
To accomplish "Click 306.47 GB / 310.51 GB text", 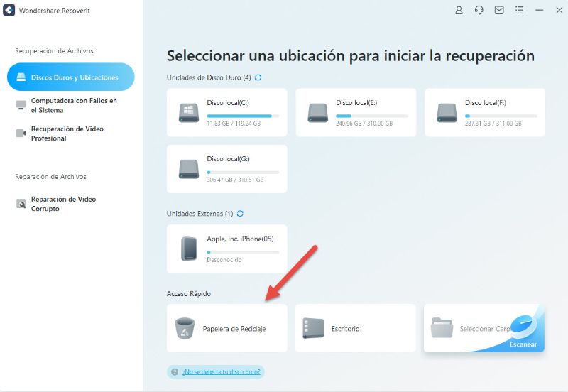I will [235, 180].
